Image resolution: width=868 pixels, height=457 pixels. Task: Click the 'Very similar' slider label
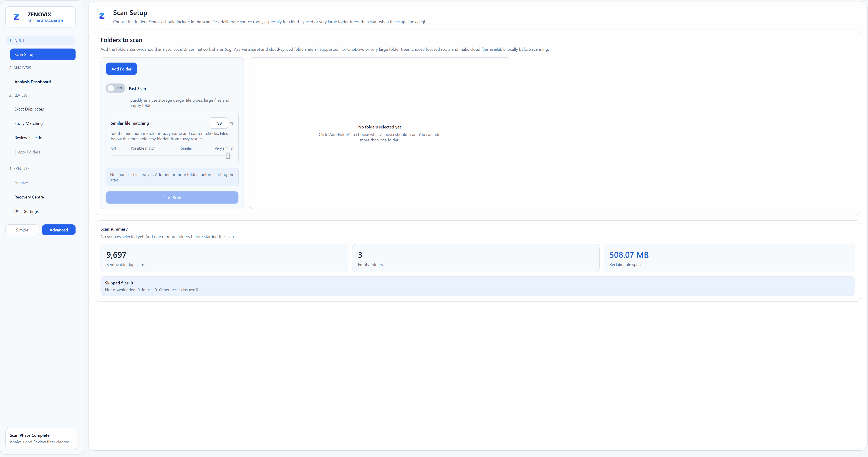(224, 148)
